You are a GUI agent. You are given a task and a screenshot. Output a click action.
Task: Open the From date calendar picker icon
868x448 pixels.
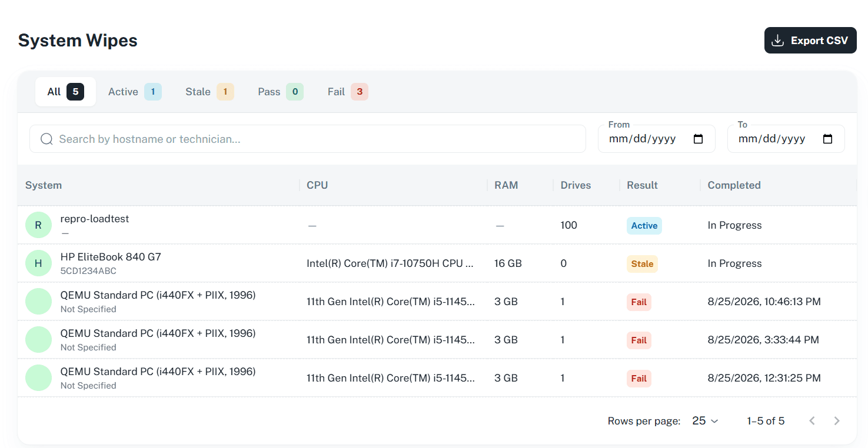[x=698, y=139]
